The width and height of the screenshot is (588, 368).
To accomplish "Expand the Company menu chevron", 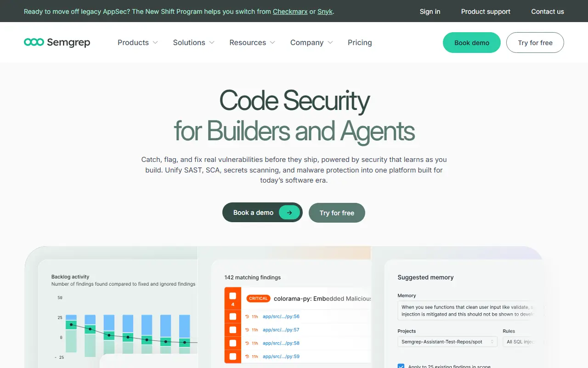I will click(330, 42).
